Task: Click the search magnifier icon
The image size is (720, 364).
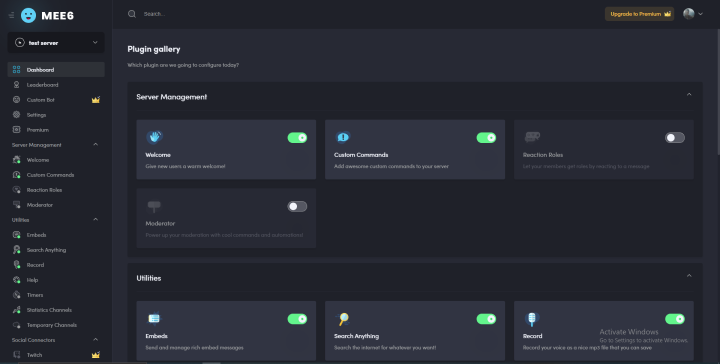Action: pyautogui.click(x=132, y=14)
